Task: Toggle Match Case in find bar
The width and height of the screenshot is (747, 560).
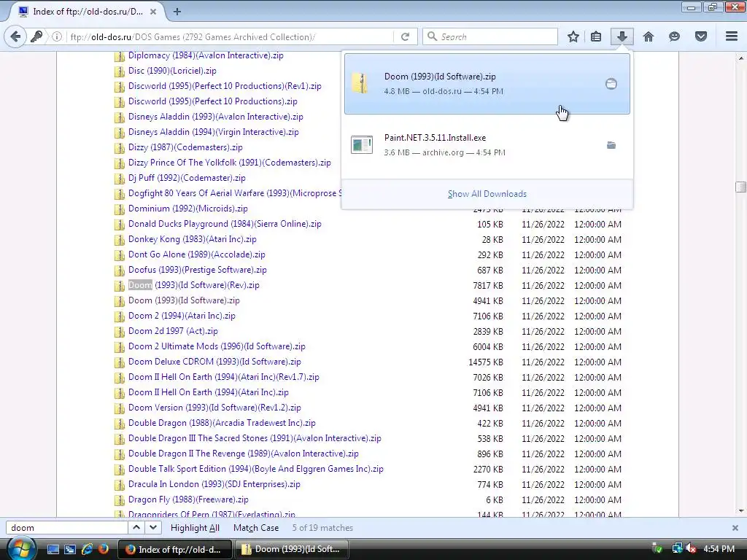Action: [x=256, y=528]
